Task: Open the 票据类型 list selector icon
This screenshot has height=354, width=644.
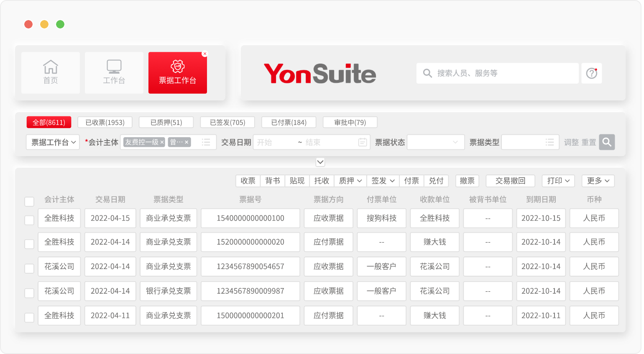Action: point(549,143)
